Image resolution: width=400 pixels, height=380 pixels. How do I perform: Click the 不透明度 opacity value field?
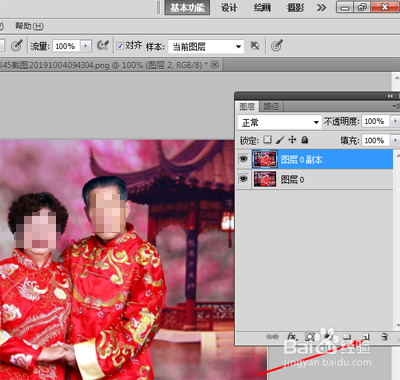point(375,121)
